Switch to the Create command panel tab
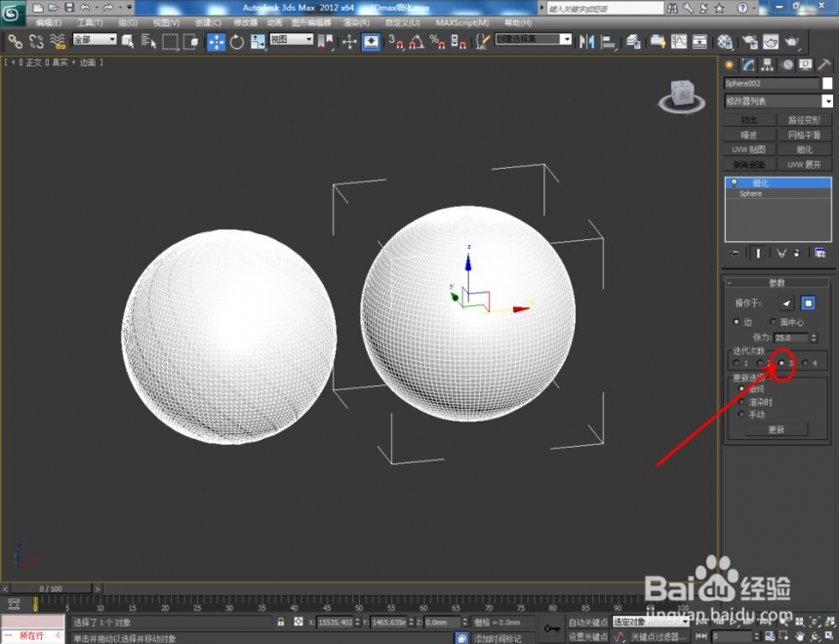 [x=729, y=64]
